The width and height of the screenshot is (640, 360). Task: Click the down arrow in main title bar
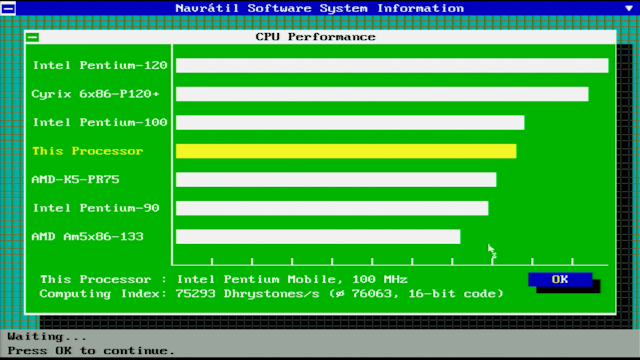coord(629,8)
